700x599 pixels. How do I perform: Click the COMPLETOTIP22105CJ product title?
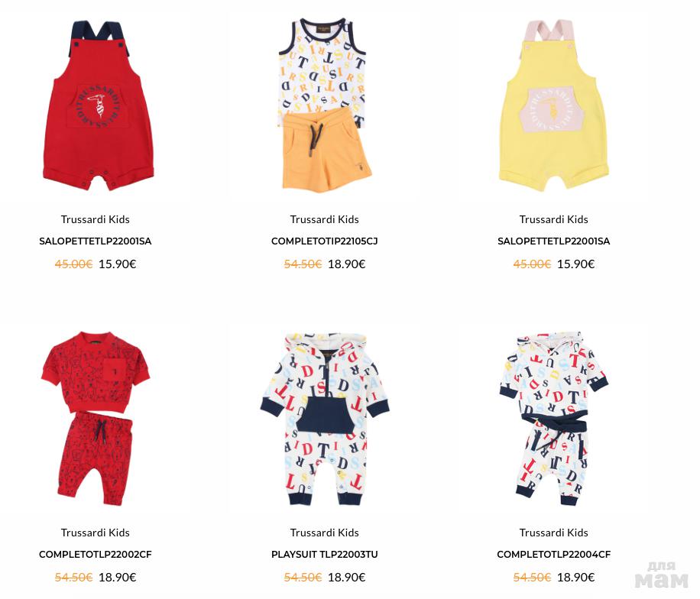click(x=325, y=241)
